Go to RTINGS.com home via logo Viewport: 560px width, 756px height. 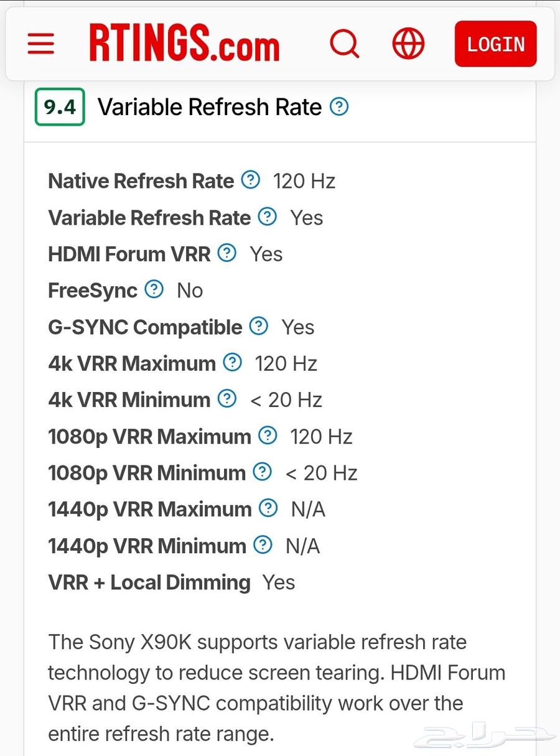[184, 44]
